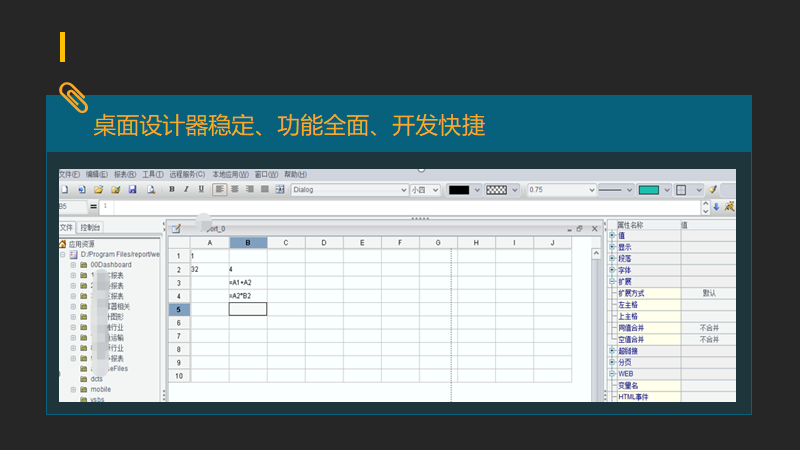This screenshot has width=800, height=450.
Task: Select left text alignment
Action: pos(219,189)
